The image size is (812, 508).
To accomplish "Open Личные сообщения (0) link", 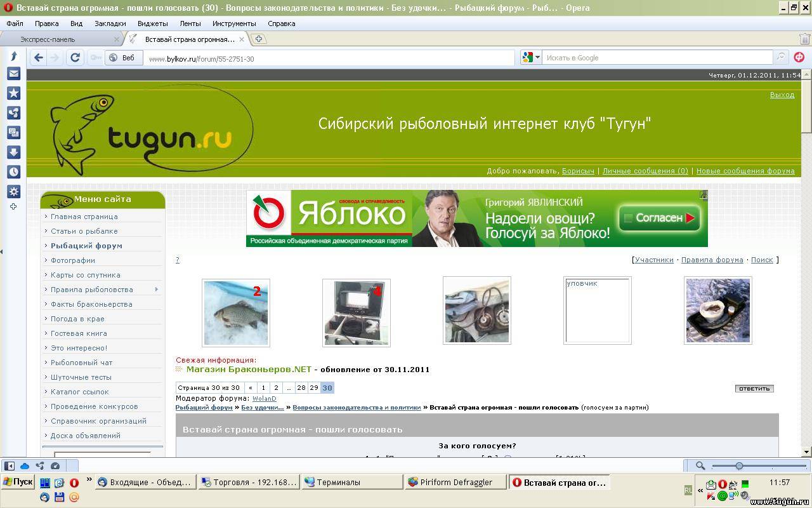I will pos(645,171).
